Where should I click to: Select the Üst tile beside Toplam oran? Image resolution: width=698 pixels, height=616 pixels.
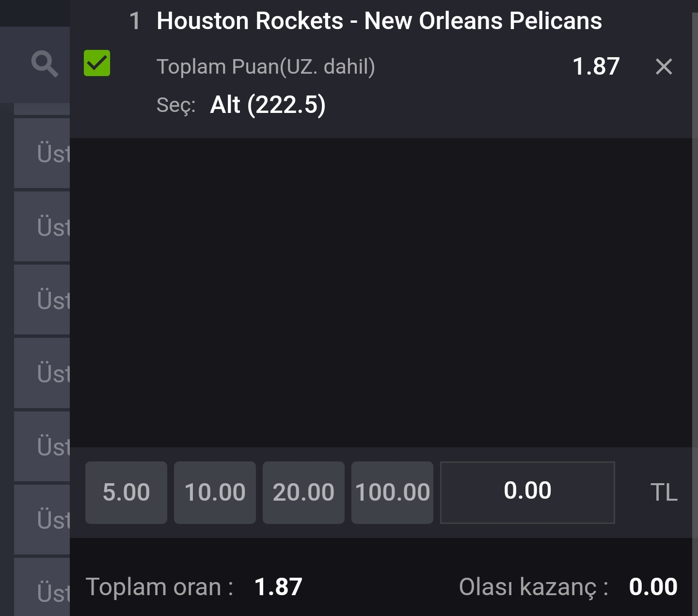coord(42,587)
